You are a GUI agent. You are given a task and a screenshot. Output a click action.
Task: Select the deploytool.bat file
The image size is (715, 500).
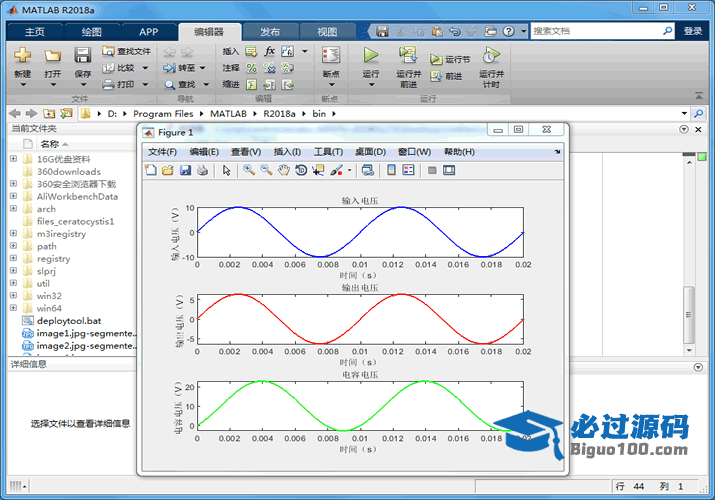pyautogui.click(x=68, y=320)
